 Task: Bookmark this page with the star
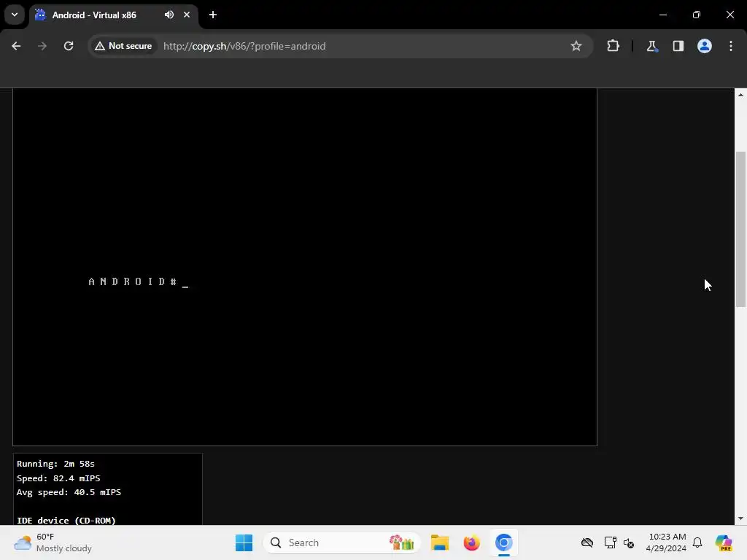click(x=576, y=46)
